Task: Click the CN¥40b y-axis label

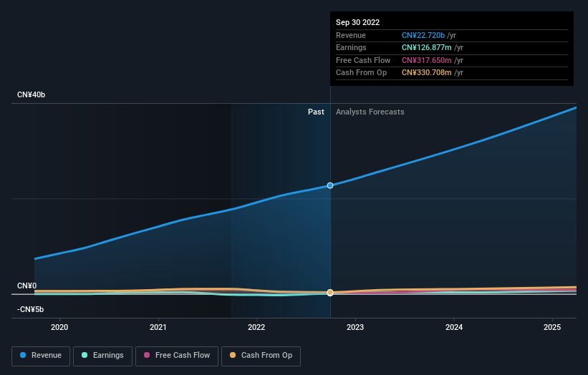Action: click(31, 94)
